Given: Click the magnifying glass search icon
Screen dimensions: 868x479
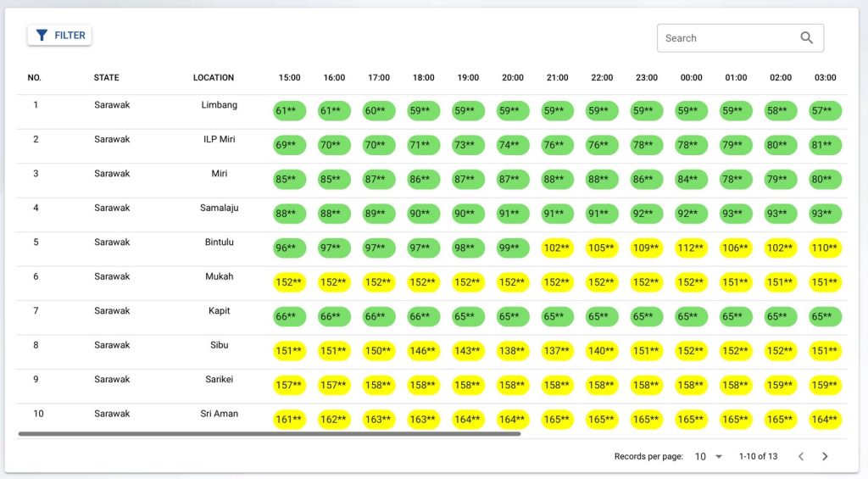Looking at the screenshot, I should (x=807, y=37).
